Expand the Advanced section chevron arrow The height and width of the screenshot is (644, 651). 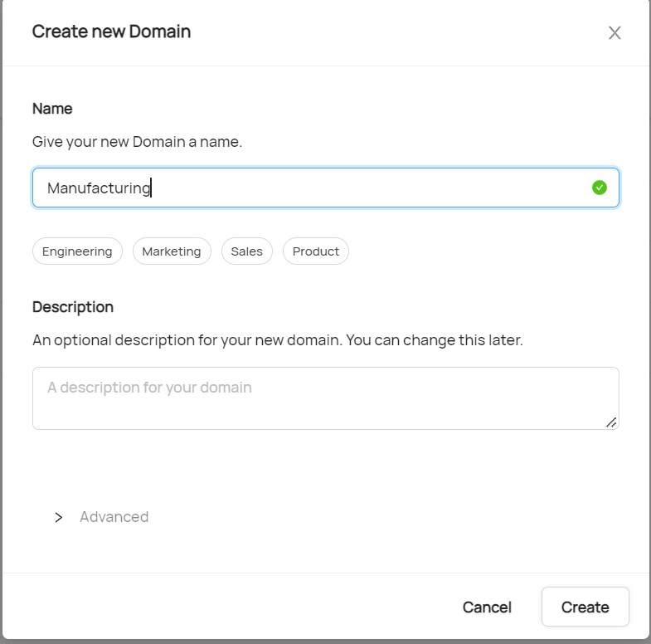pyautogui.click(x=59, y=517)
